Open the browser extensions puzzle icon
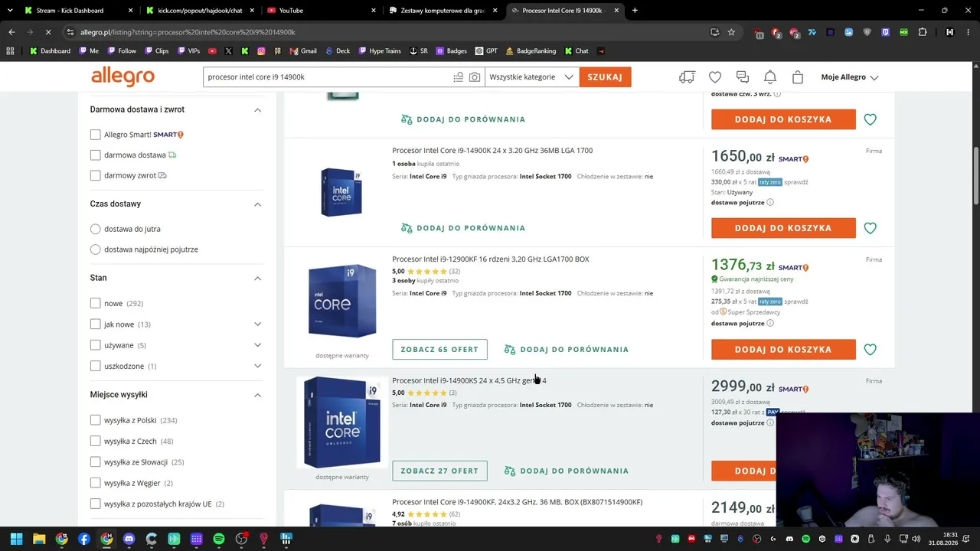This screenshot has width=980, height=551. pos(923,32)
